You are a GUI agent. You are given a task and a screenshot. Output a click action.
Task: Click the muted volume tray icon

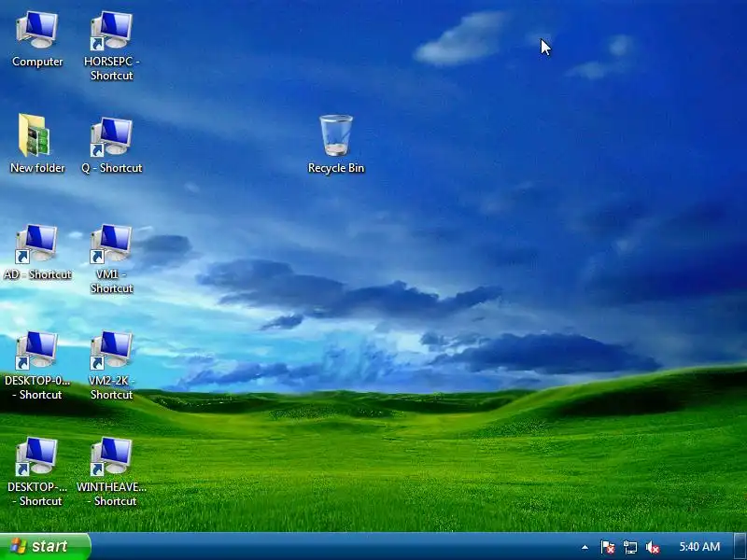coord(652,547)
